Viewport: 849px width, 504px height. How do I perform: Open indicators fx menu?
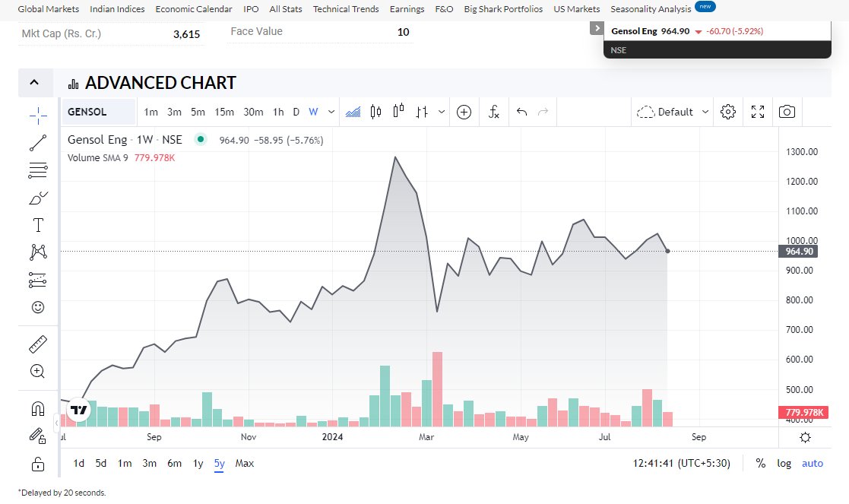(x=494, y=112)
